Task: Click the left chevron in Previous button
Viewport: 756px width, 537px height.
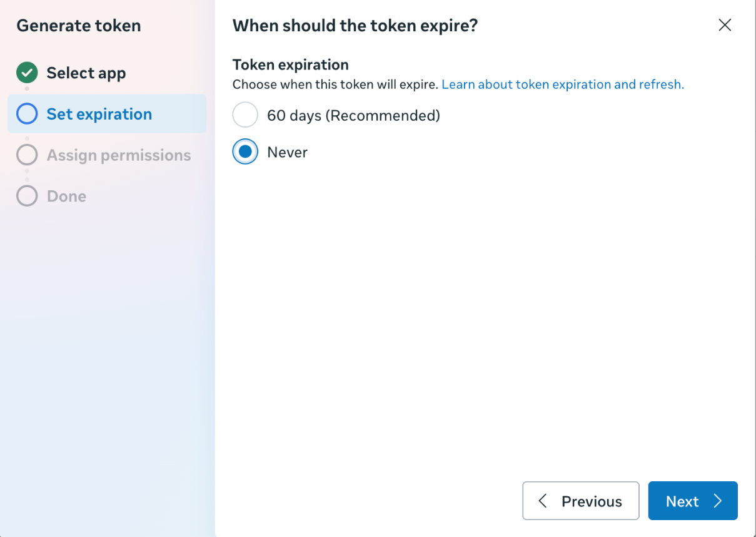Action: click(543, 501)
